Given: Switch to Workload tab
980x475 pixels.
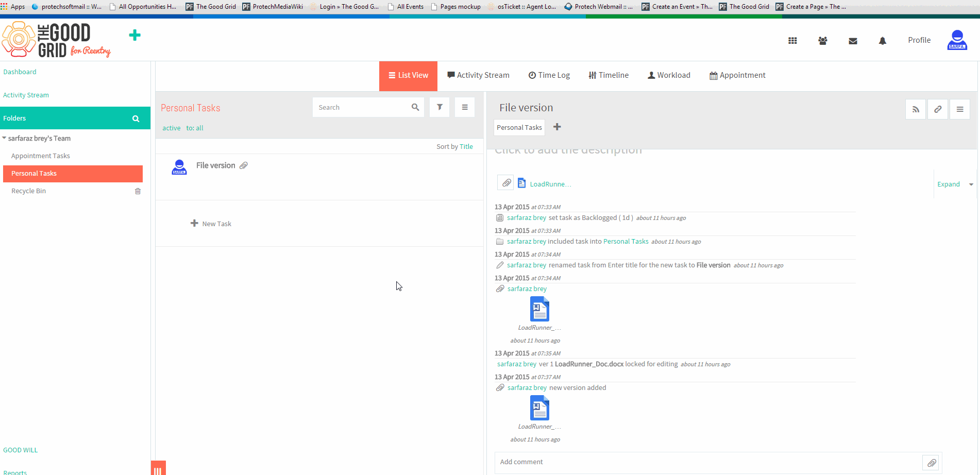Looking at the screenshot, I should tap(669, 75).
